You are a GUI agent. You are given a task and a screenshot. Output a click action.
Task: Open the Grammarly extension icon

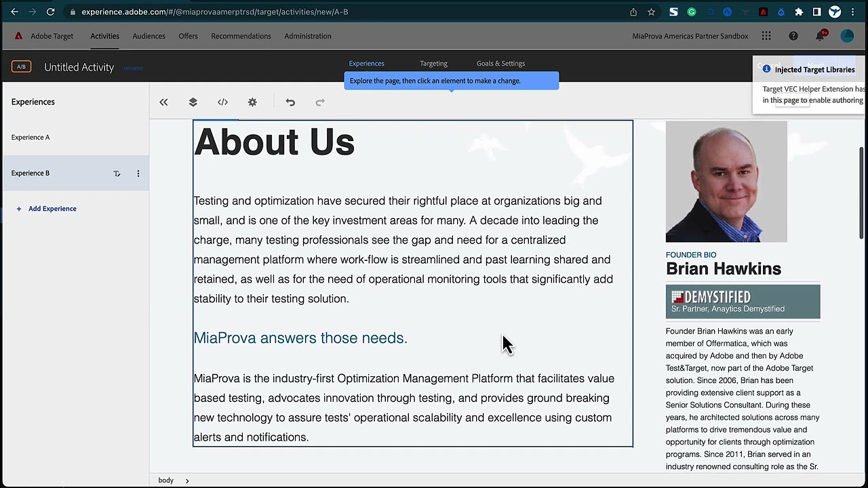click(692, 12)
